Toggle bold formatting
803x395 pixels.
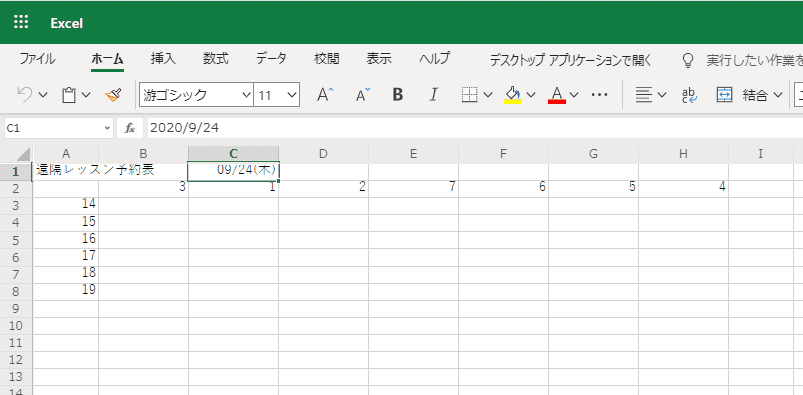coord(397,95)
